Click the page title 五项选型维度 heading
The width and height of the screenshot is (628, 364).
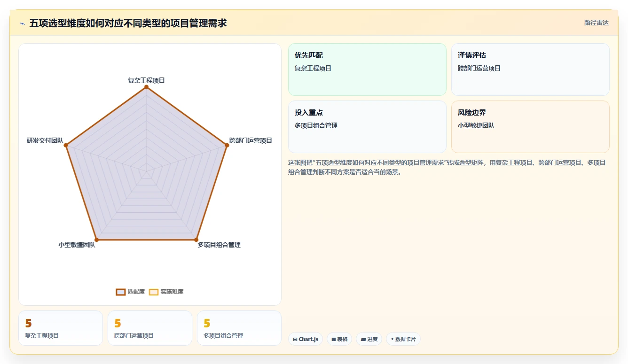(x=128, y=23)
